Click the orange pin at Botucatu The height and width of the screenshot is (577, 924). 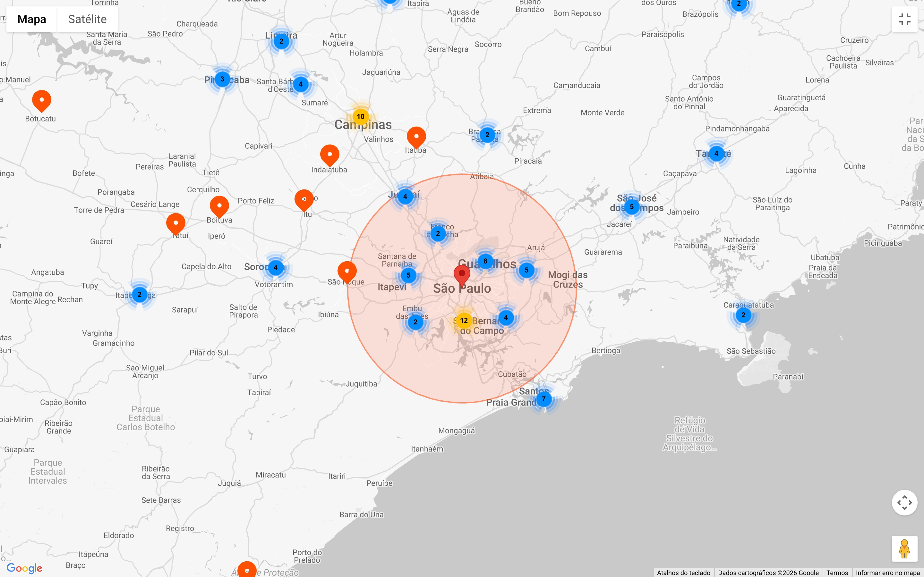click(42, 101)
